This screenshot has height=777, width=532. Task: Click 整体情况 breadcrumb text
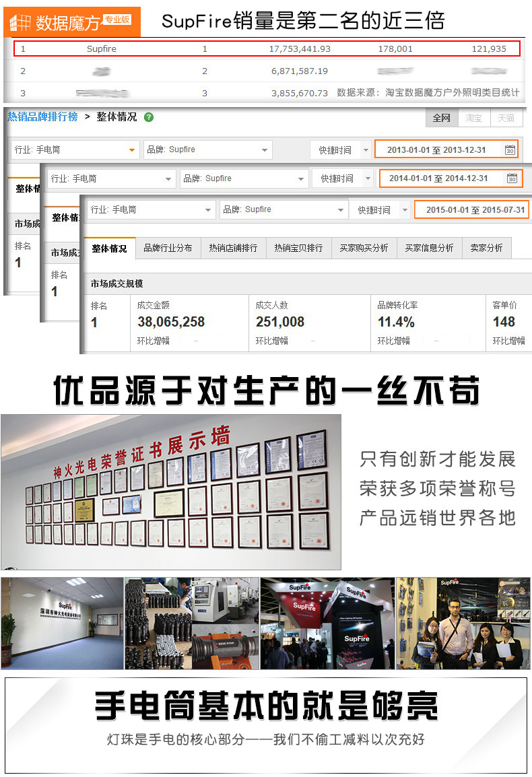pos(117,116)
